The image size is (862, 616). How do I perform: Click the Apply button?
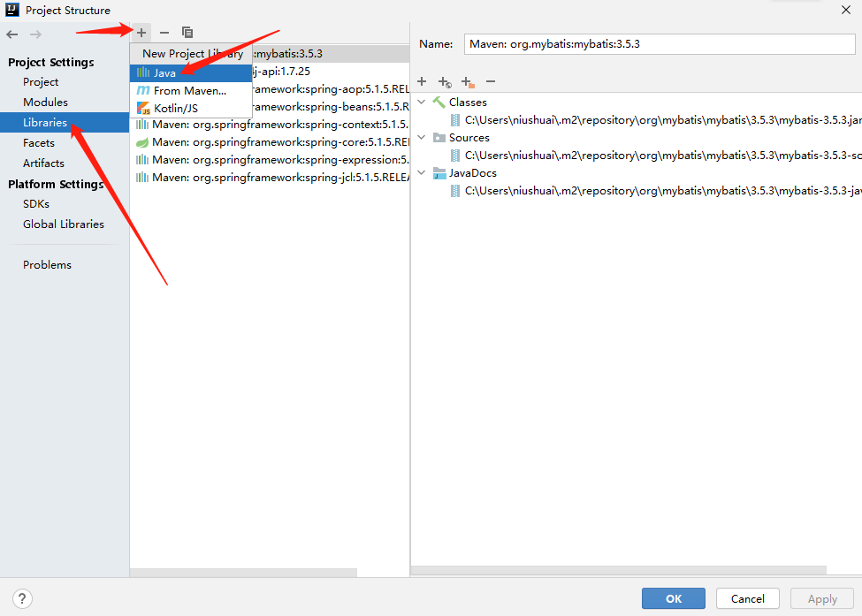(822, 598)
